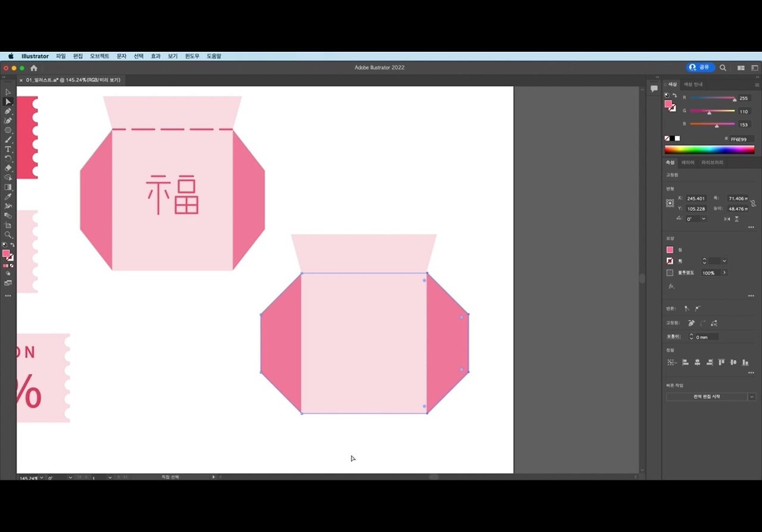Pick a color from the spectrum bar
762x532 pixels.
pos(709,150)
